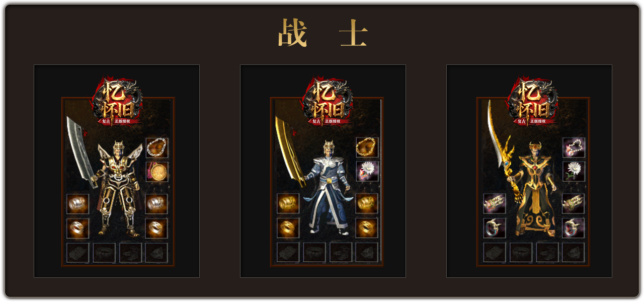Screen dimensions: 644x302
Task: Click the lower-right golden ring in the middle panel
Action: coord(367,228)
